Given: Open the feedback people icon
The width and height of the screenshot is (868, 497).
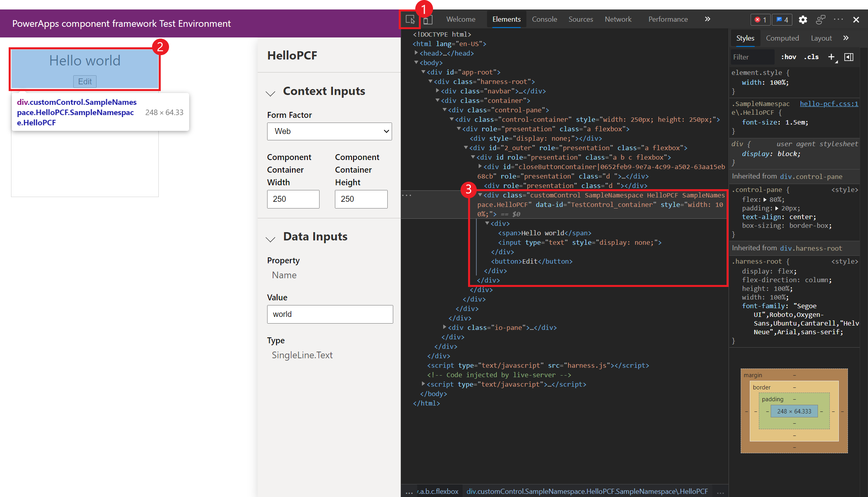Looking at the screenshot, I should pyautogui.click(x=821, y=19).
